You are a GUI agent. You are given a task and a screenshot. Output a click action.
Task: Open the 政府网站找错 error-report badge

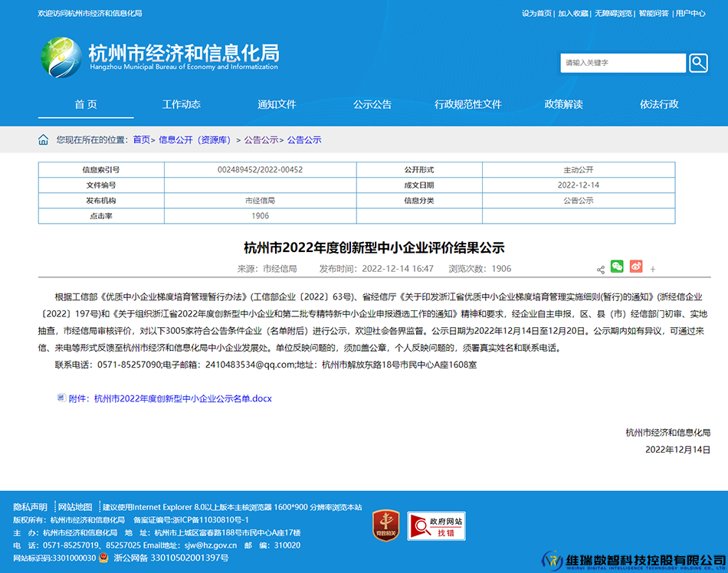(x=437, y=526)
